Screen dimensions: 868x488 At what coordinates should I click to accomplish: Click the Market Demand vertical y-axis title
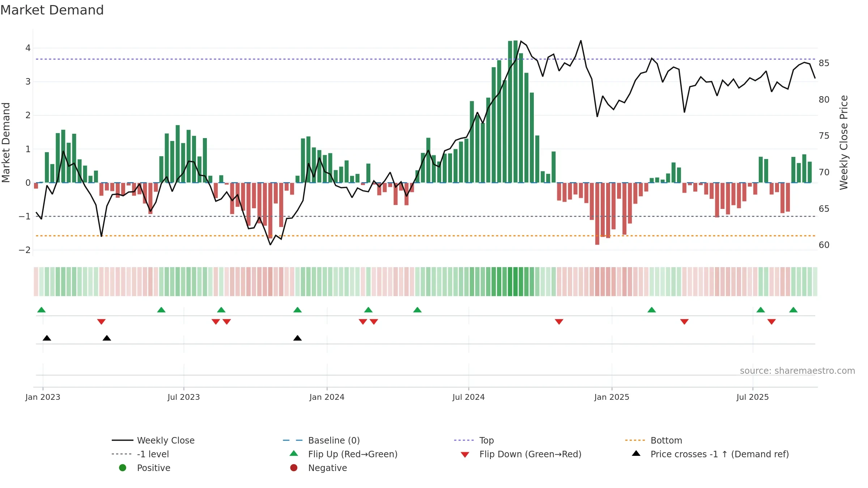pos(6,142)
